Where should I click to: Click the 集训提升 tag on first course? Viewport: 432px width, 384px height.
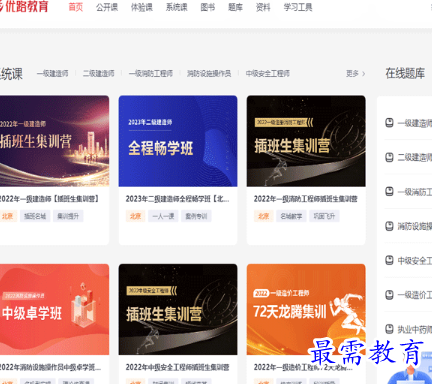pos(68,216)
